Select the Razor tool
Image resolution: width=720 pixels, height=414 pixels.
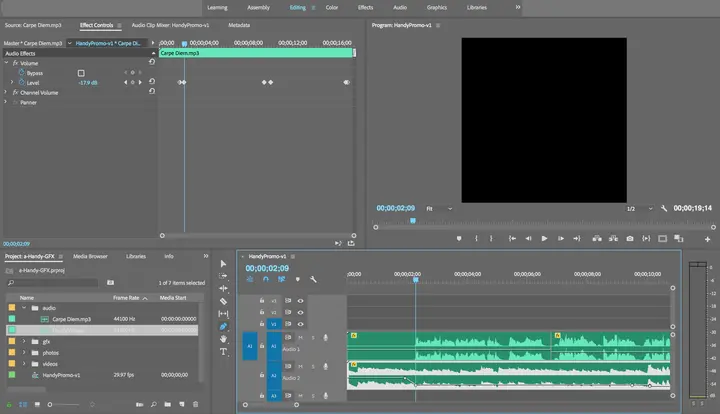[223, 301]
